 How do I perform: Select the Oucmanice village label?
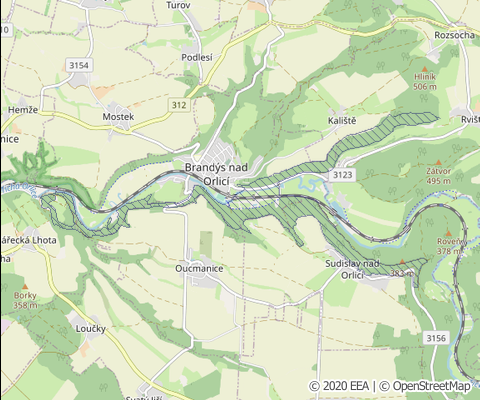(x=199, y=268)
